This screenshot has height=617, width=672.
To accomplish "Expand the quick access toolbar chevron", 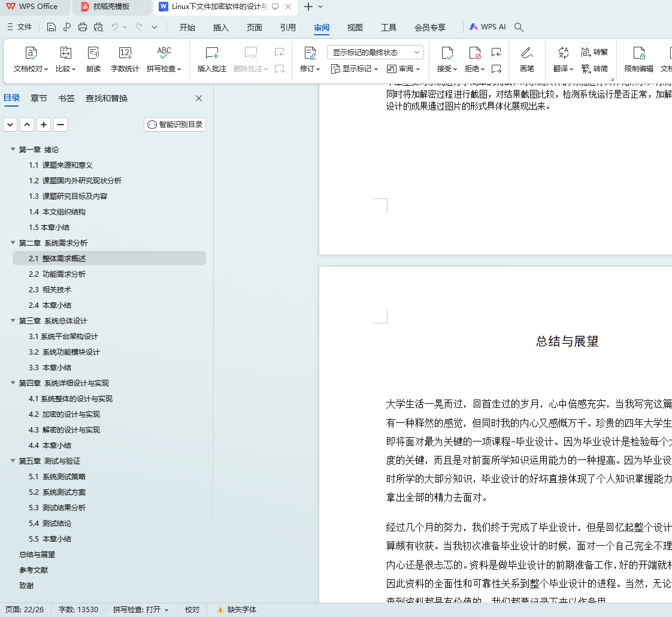I will 155,28.
